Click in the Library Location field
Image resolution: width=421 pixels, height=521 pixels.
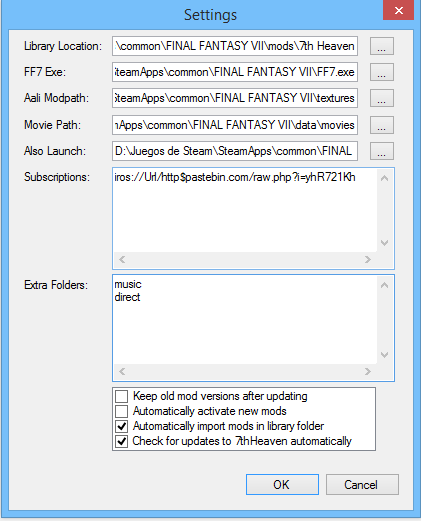click(235, 46)
